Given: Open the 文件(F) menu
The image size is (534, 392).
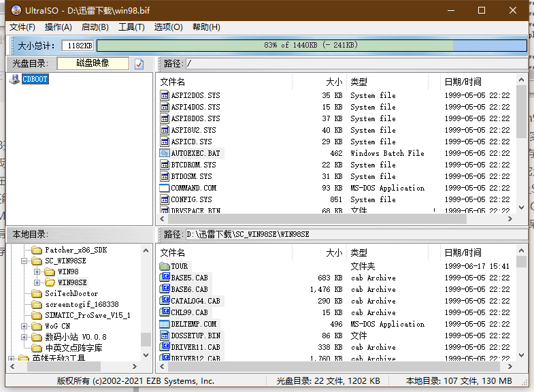Looking at the screenshot, I should pos(22,27).
